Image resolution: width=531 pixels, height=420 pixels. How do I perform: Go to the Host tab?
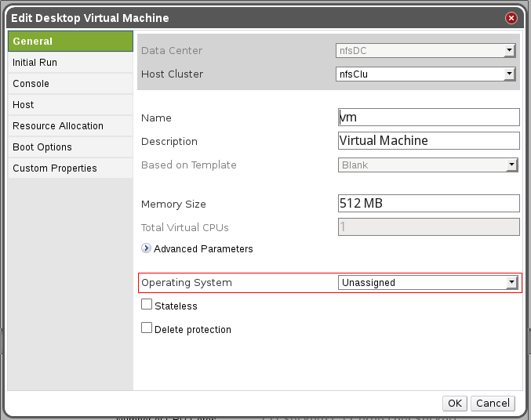[x=70, y=105]
